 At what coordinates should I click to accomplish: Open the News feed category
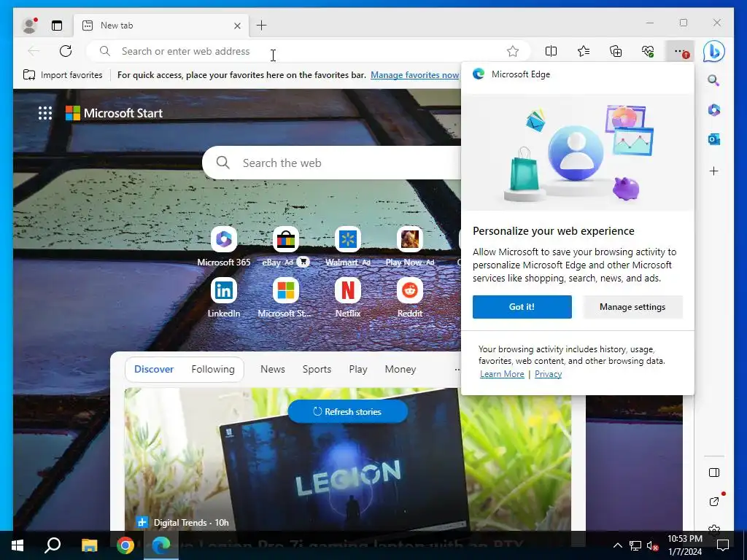(x=273, y=369)
